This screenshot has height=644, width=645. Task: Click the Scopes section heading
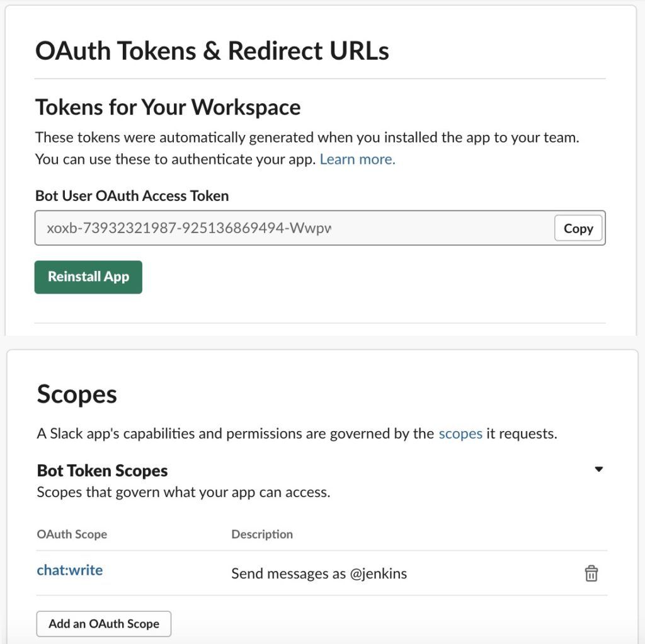tap(77, 394)
